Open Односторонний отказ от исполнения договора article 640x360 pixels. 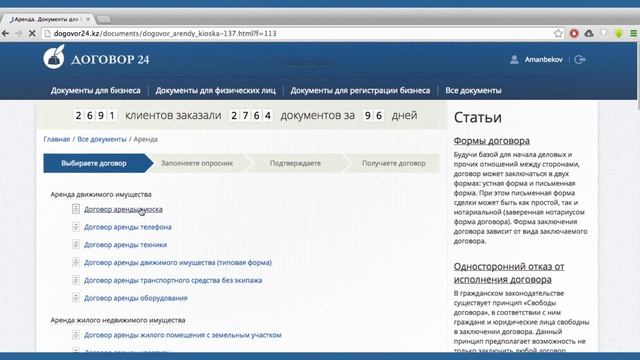point(509,273)
